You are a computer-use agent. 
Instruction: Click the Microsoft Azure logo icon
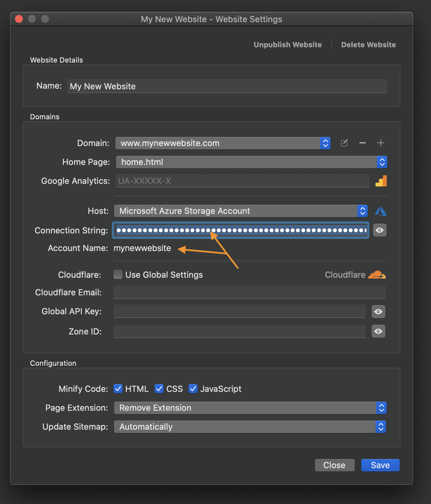381,211
